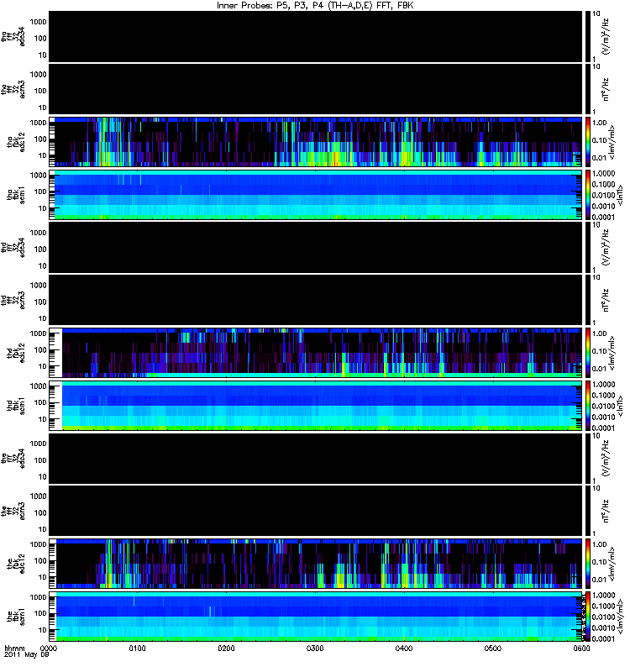
Task: Click the '<|mV/m|>' unit label of tha edc12
Action: click(x=612, y=142)
